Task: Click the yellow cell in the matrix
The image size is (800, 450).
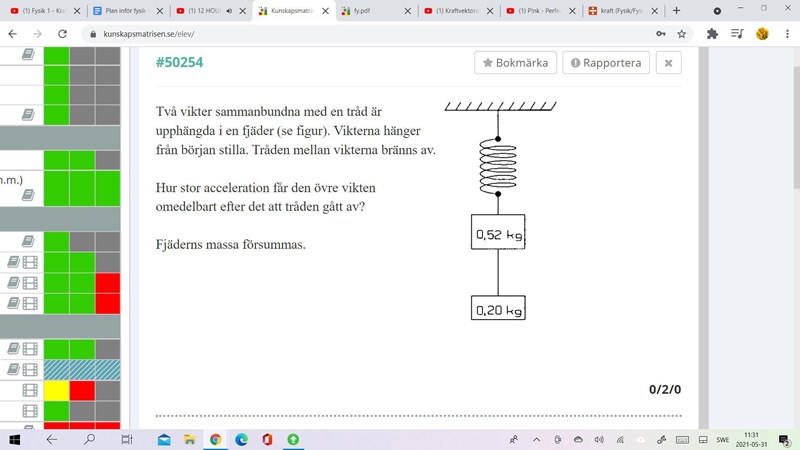Action: [x=56, y=390]
